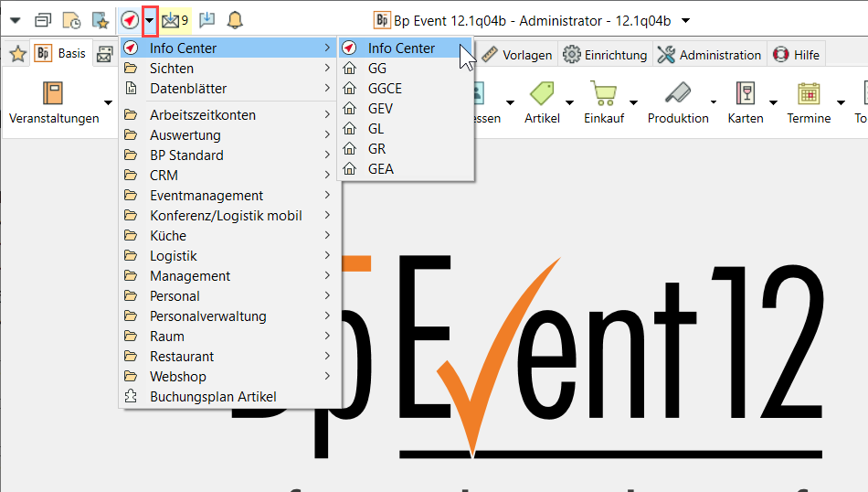
Task: Switch to the Einrichtung tab
Action: 604,55
